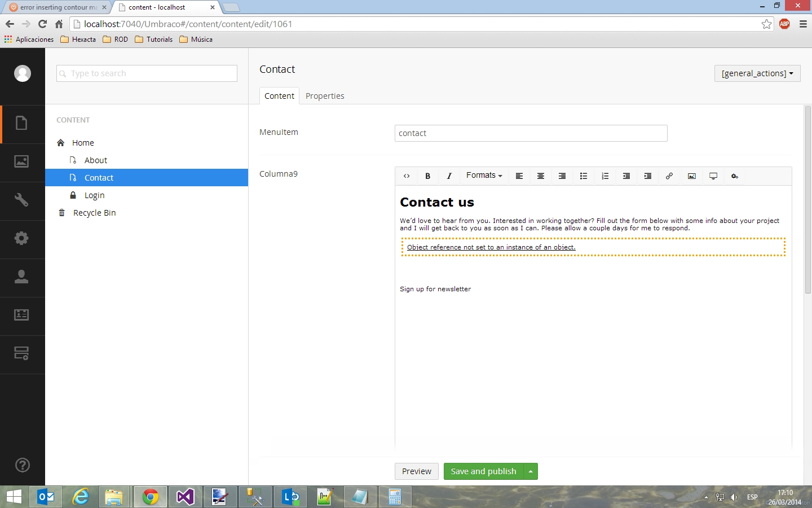Image resolution: width=812 pixels, height=508 pixels.
Task: Click the Help question mark icon
Action: [x=22, y=465]
